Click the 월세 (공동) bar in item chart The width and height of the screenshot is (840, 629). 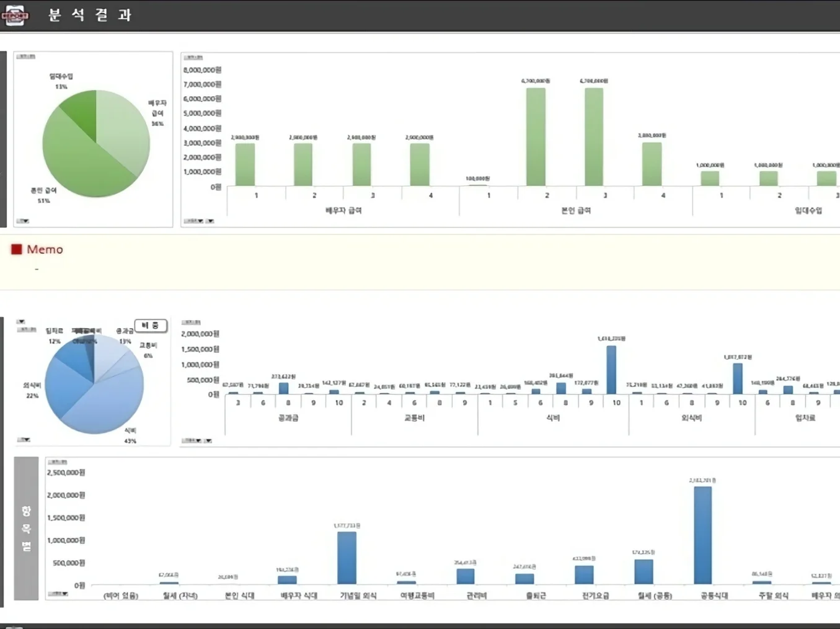[643, 572]
